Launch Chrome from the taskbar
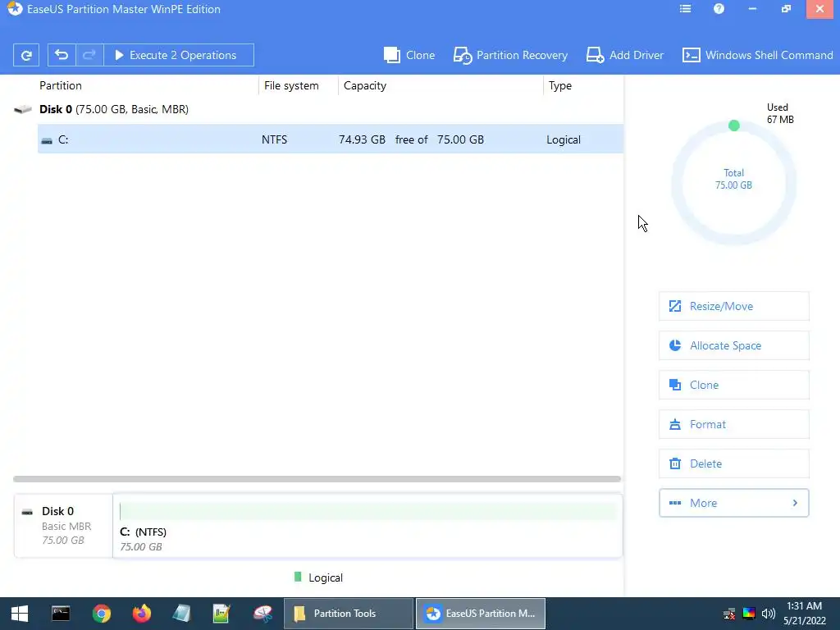The height and width of the screenshot is (630, 840). pos(101,614)
